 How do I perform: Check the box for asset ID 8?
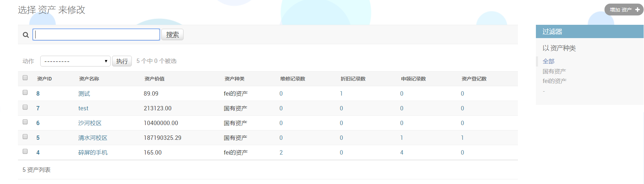(25, 92)
